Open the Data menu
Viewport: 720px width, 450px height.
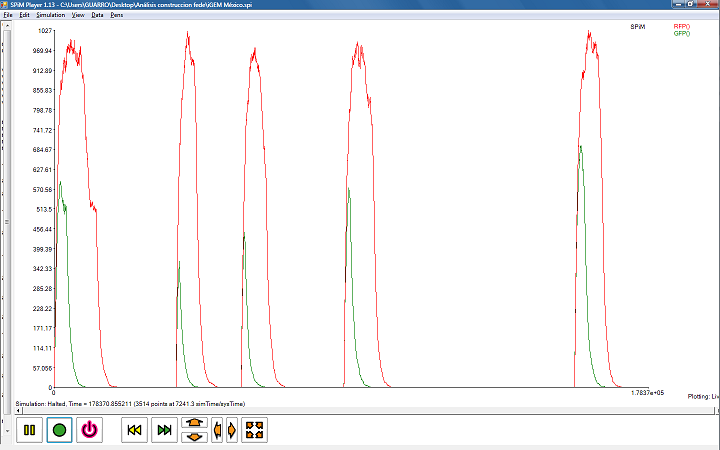(x=97, y=16)
